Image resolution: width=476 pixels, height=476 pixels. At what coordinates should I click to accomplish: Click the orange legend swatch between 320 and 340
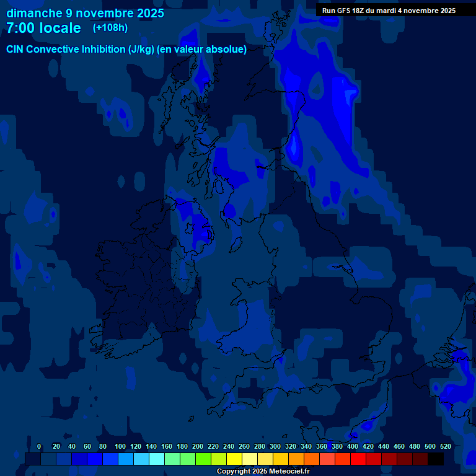click(296, 459)
